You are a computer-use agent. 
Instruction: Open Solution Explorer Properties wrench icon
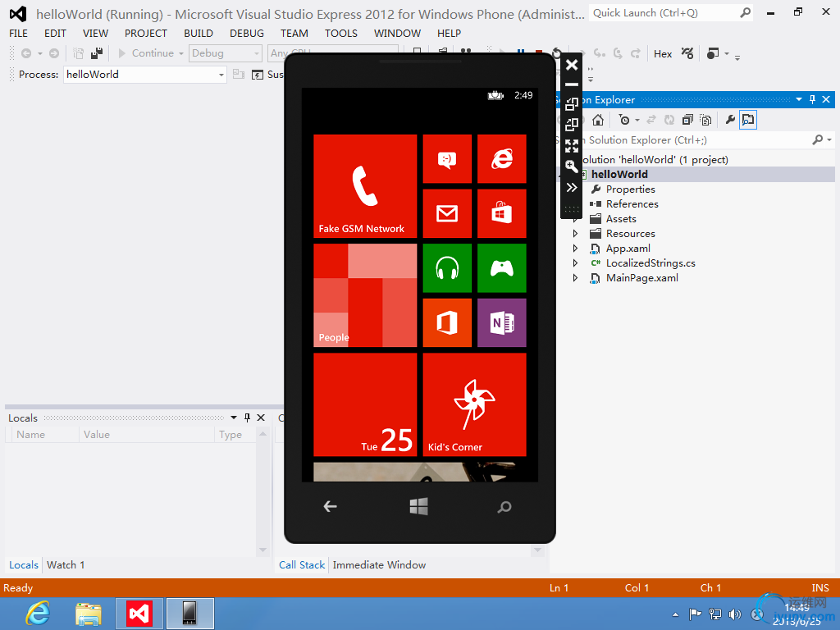click(729, 120)
